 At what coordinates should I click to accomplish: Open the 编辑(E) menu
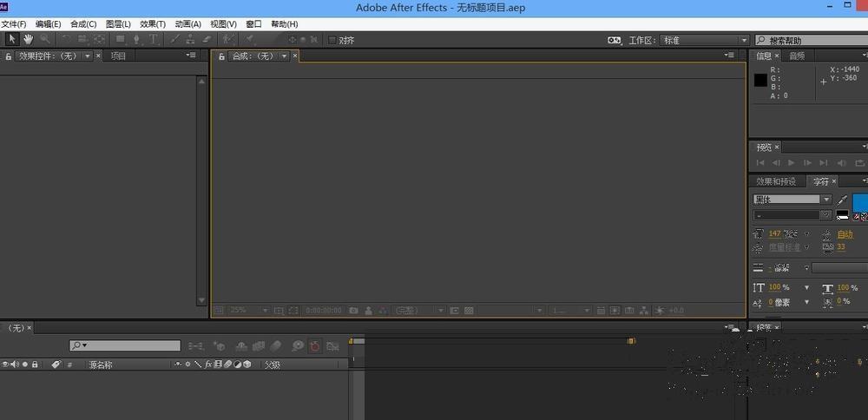pos(48,24)
